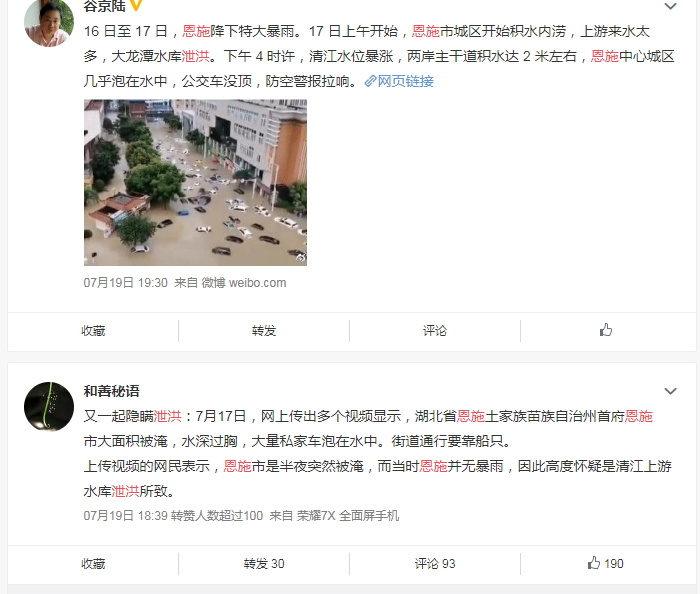
Task: Click source 荣耀7X 全面屏手机 link
Action: [x=348, y=515]
